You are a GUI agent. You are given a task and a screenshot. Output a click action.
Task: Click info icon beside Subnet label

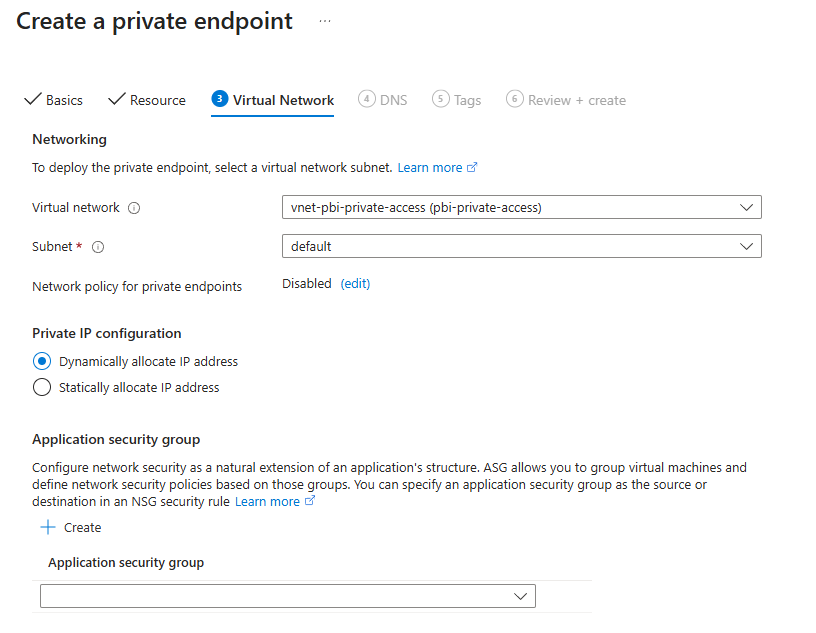pos(98,246)
